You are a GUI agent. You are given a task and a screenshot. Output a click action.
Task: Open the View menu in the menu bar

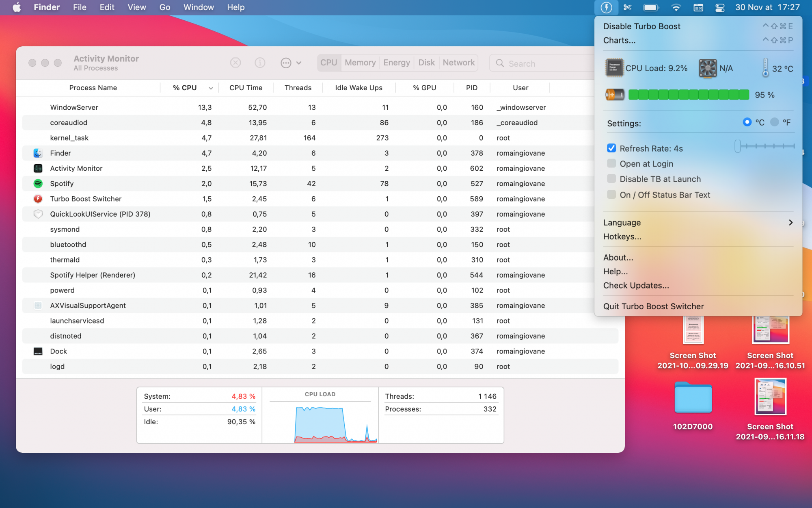136,7
